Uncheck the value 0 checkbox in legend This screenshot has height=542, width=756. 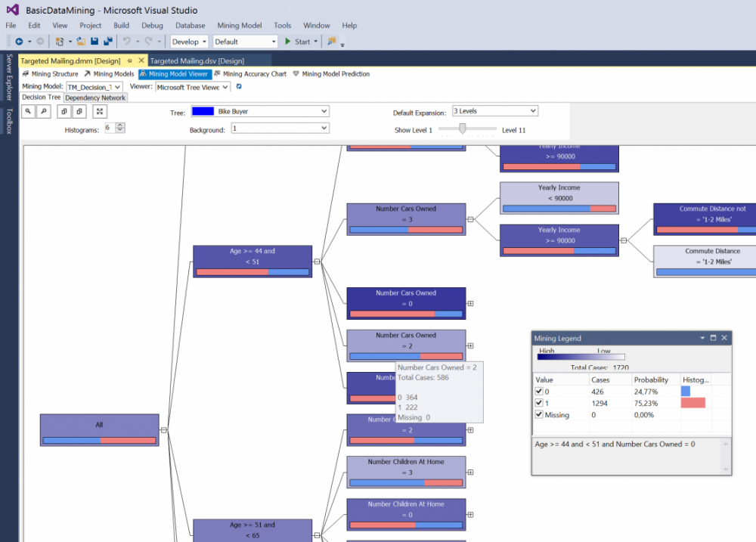[539, 392]
